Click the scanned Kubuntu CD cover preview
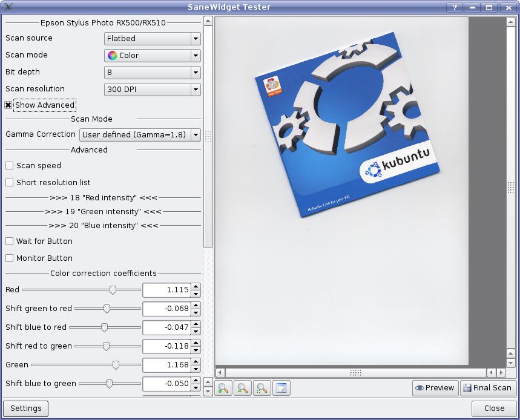520x420 pixels. 347,125
